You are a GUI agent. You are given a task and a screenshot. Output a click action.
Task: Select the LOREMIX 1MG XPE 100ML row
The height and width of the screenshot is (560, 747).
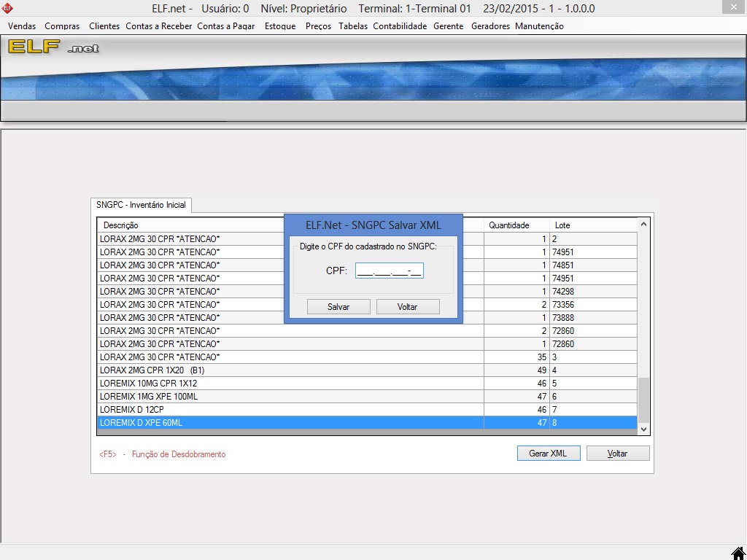click(x=367, y=397)
